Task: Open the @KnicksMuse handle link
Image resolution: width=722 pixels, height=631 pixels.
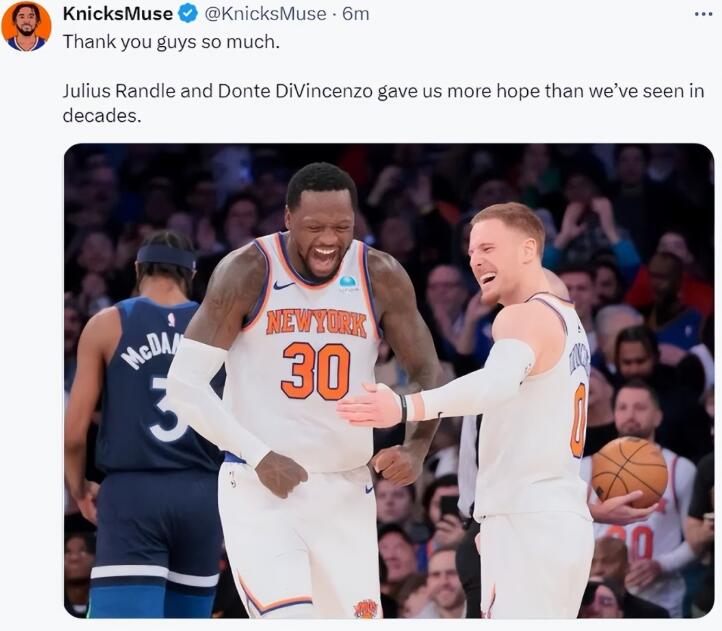Action: pyautogui.click(x=265, y=14)
